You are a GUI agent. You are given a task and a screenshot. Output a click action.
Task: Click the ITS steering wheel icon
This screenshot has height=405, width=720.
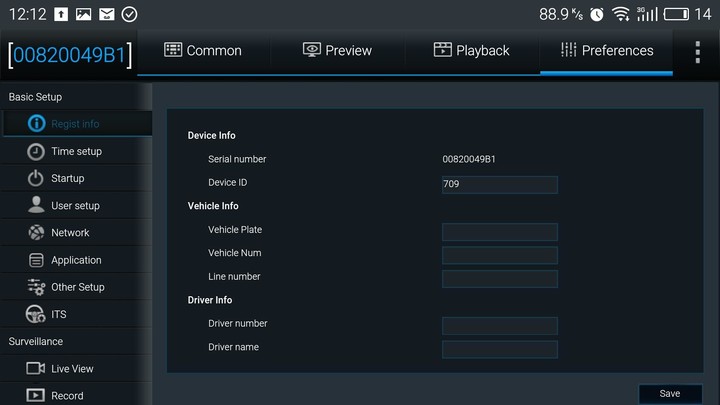tap(35, 314)
